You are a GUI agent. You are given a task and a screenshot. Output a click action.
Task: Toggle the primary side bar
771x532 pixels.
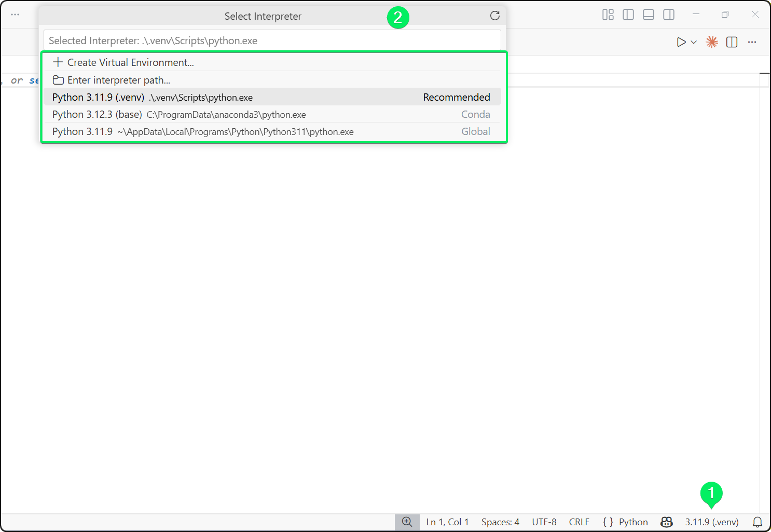(x=628, y=15)
